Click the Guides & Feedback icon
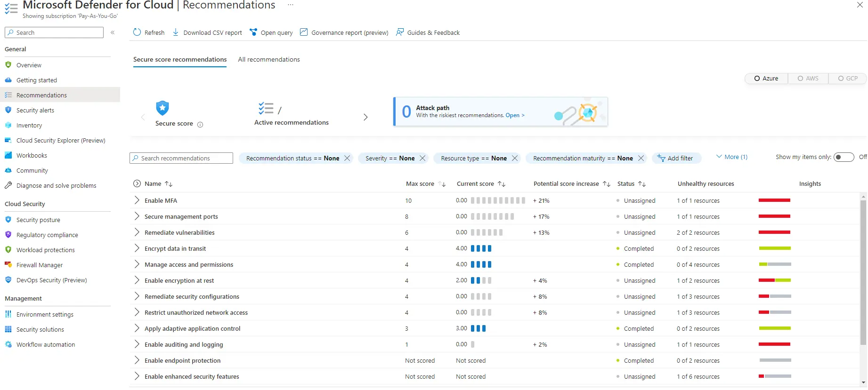The image size is (868, 390). [x=400, y=32]
